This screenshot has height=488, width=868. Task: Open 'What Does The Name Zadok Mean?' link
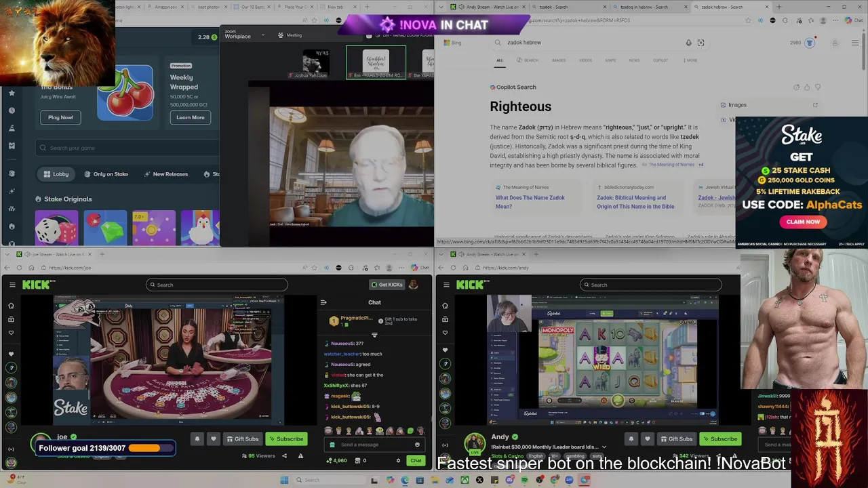click(x=530, y=201)
